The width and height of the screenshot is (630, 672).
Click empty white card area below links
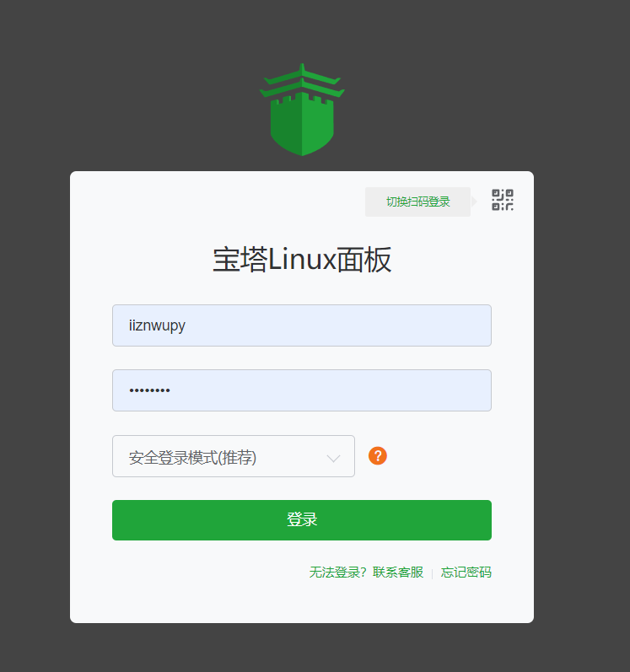coord(302,602)
